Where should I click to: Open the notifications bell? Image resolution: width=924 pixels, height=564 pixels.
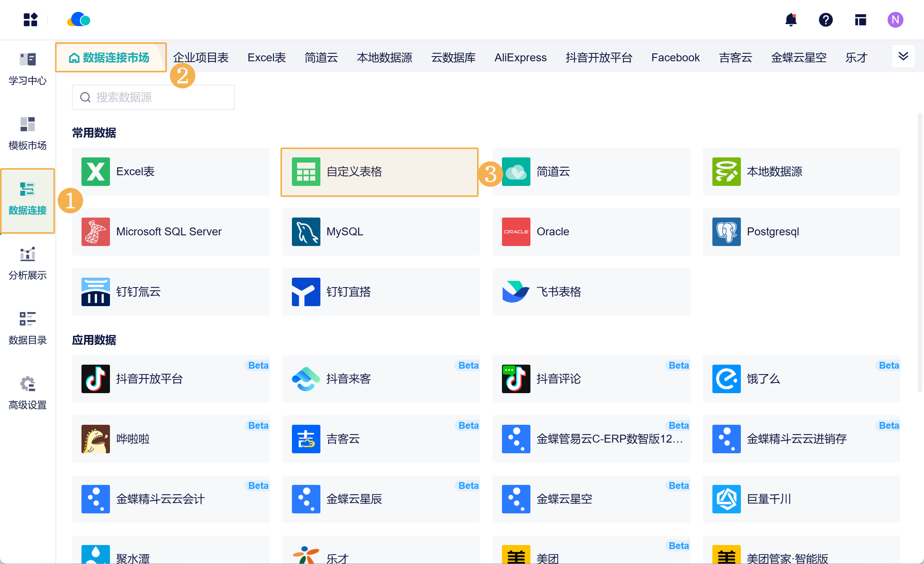[x=791, y=20]
